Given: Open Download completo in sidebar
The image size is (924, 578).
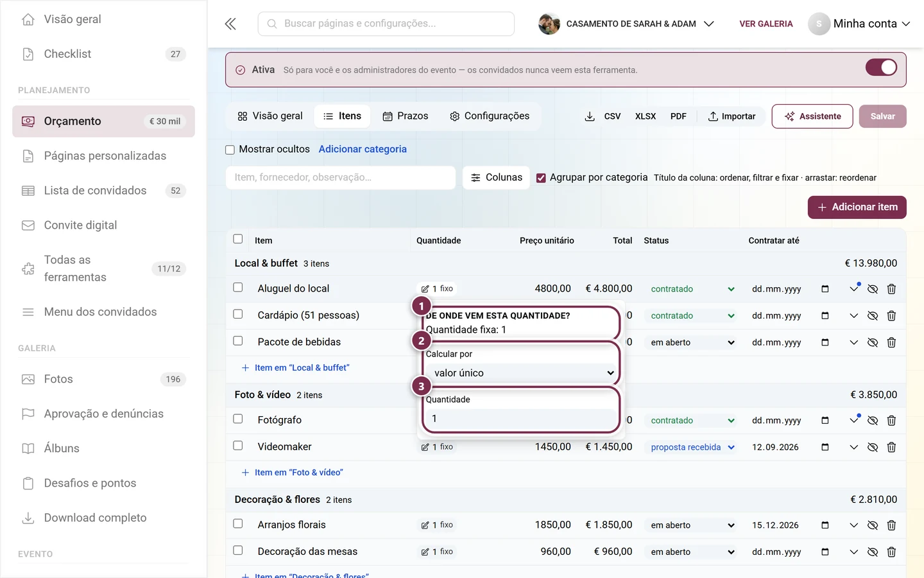Looking at the screenshot, I should (x=103, y=518).
